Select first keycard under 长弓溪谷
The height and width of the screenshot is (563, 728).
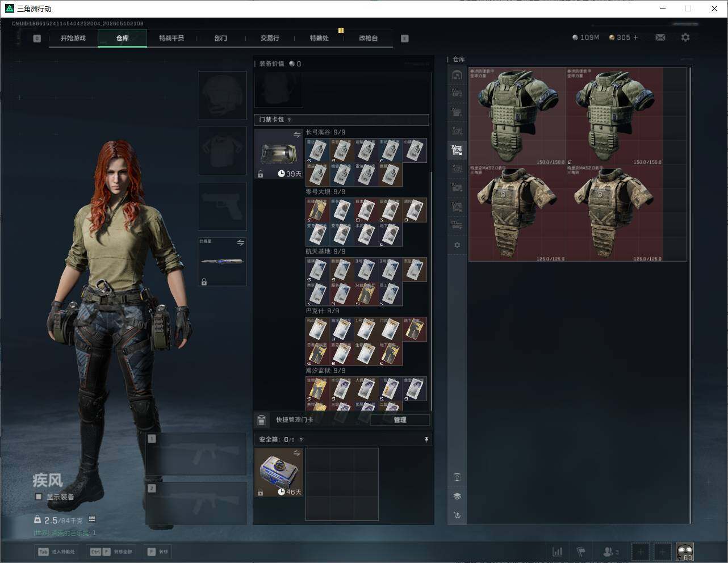tap(318, 150)
